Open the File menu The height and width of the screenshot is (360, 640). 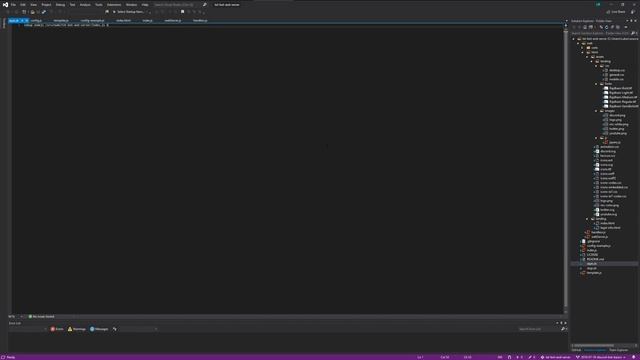coord(13,4)
